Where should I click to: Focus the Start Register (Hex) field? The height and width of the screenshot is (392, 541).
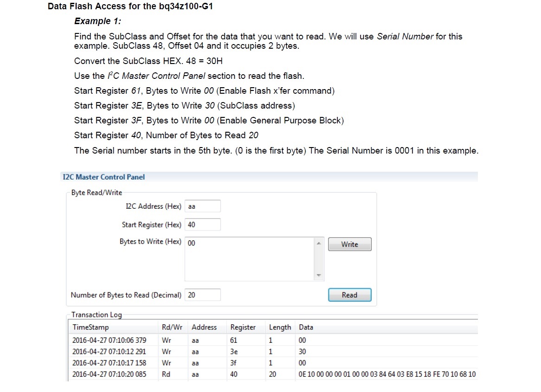(203, 225)
